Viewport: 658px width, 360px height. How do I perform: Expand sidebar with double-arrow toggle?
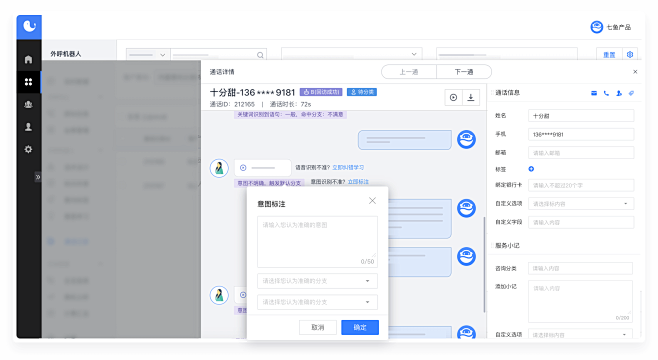point(38,177)
